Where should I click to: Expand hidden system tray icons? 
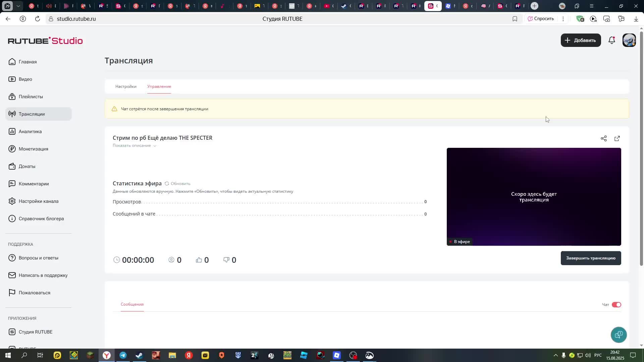[x=555, y=355]
